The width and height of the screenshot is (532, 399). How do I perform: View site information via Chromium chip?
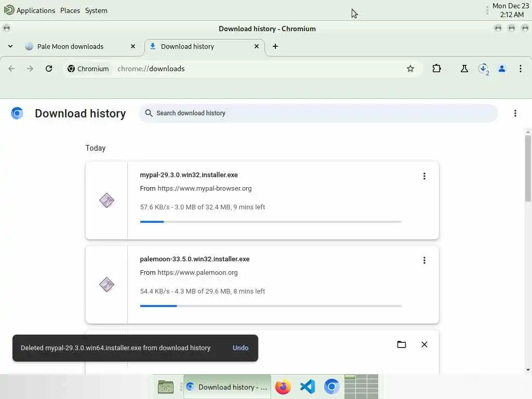(x=88, y=69)
